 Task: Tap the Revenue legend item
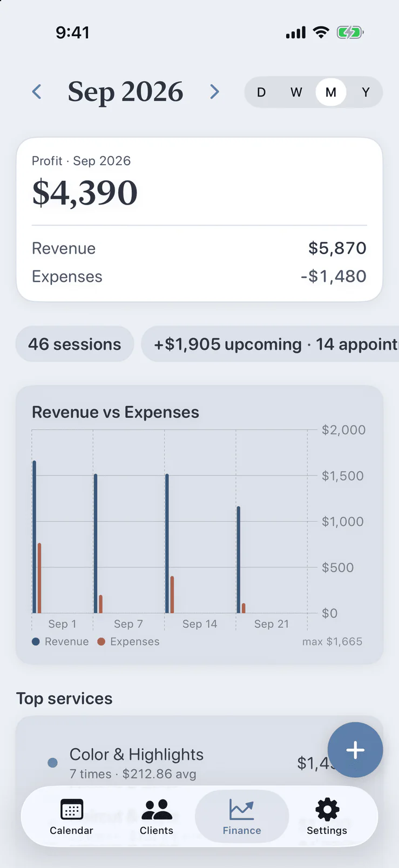click(60, 641)
